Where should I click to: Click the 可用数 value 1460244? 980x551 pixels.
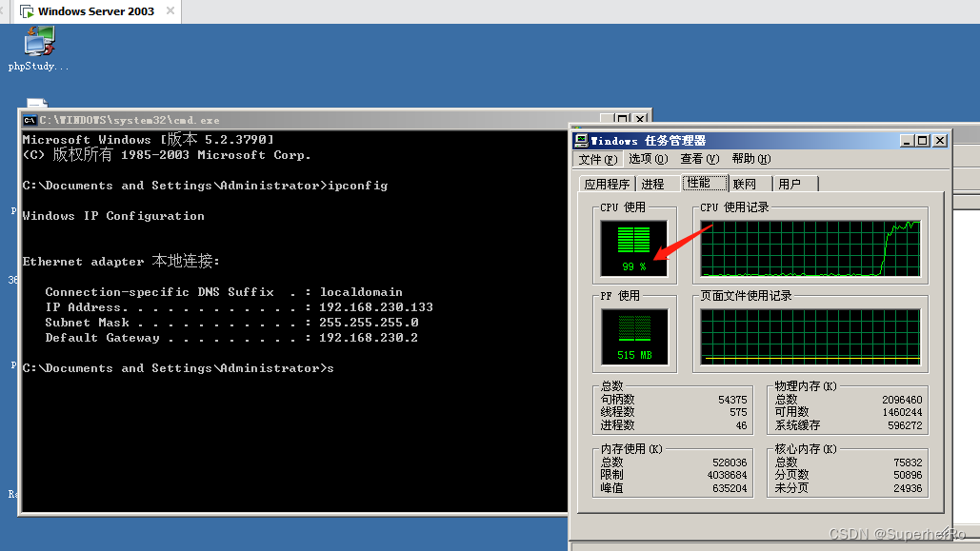point(902,412)
